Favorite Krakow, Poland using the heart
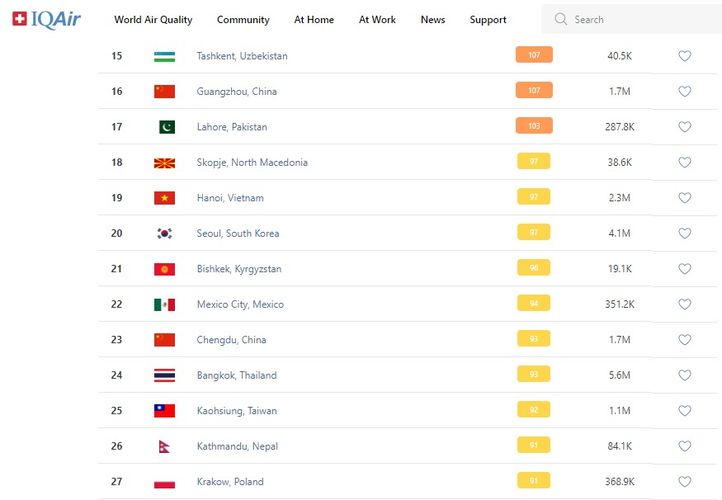This screenshot has width=722, height=500. click(x=685, y=481)
